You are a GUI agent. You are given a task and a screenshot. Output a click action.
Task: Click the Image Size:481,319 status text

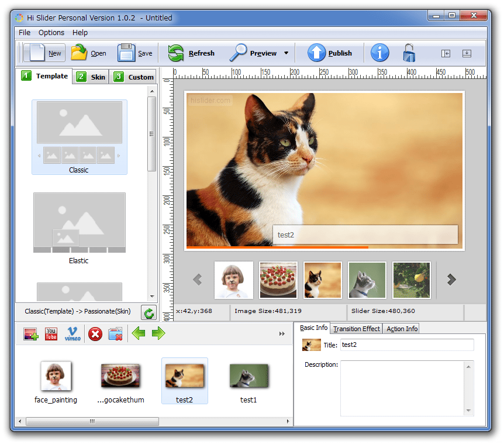click(268, 311)
